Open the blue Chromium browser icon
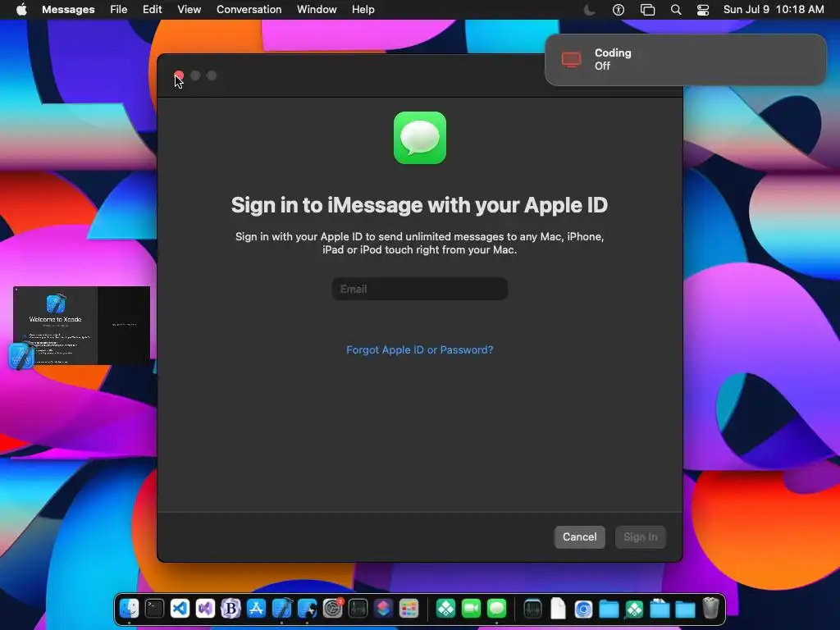Viewport: 840px width, 630px height. [x=583, y=609]
